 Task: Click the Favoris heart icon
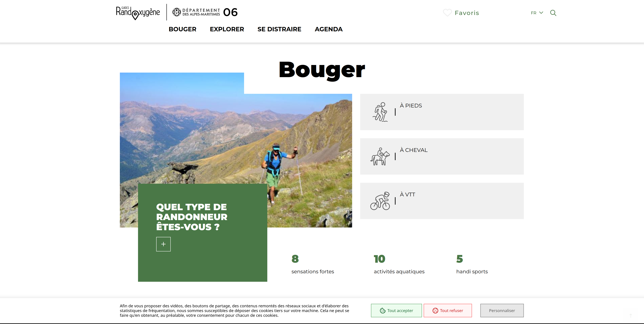point(447,13)
